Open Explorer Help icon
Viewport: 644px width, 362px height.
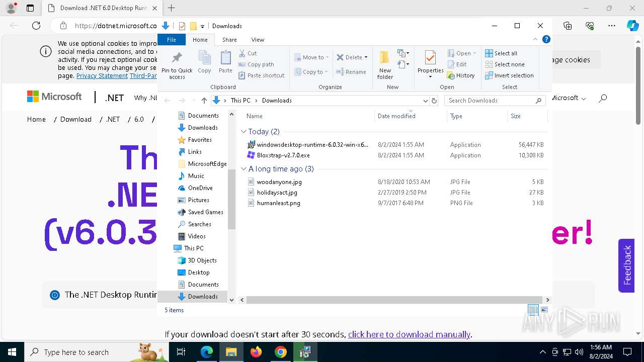coord(546,39)
